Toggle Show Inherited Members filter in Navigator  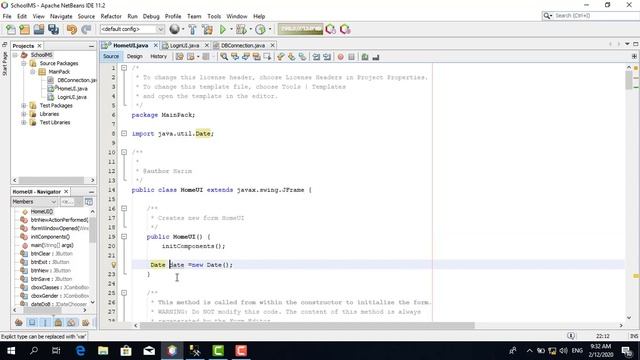point(18,323)
